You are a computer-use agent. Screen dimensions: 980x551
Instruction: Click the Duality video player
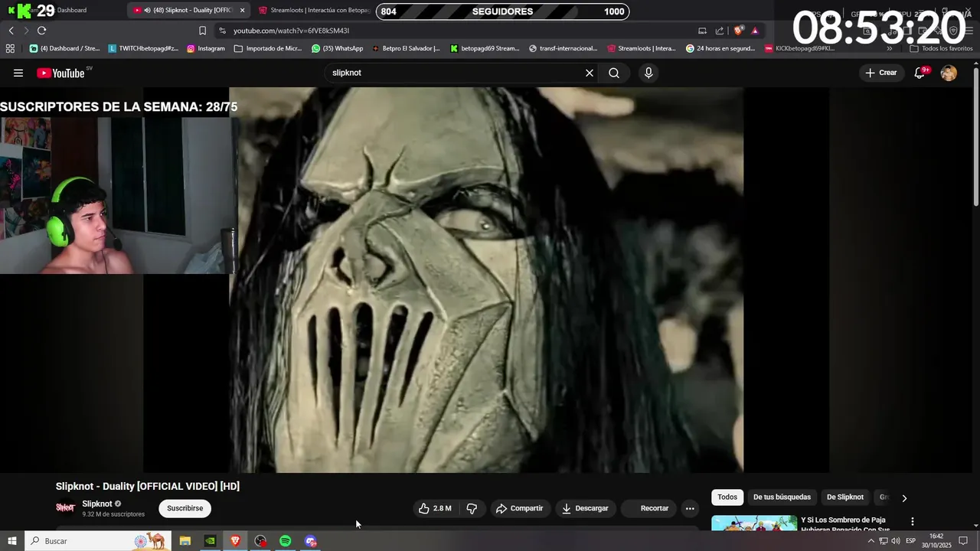tap(486, 279)
